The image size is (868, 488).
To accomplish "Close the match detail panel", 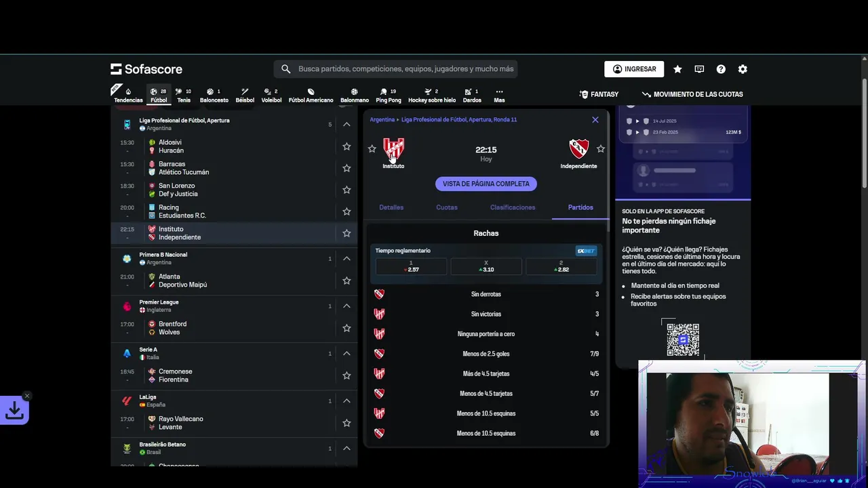I will pyautogui.click(x=595, y=120).
